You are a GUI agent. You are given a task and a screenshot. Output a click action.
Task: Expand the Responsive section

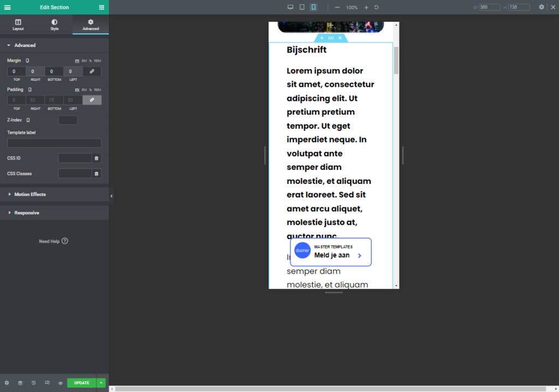(27, 213)
